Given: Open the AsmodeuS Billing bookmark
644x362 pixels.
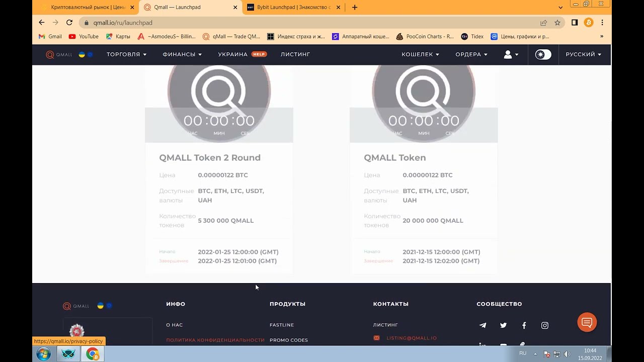Looking at the screenshot, I should (x=167, y=37).
